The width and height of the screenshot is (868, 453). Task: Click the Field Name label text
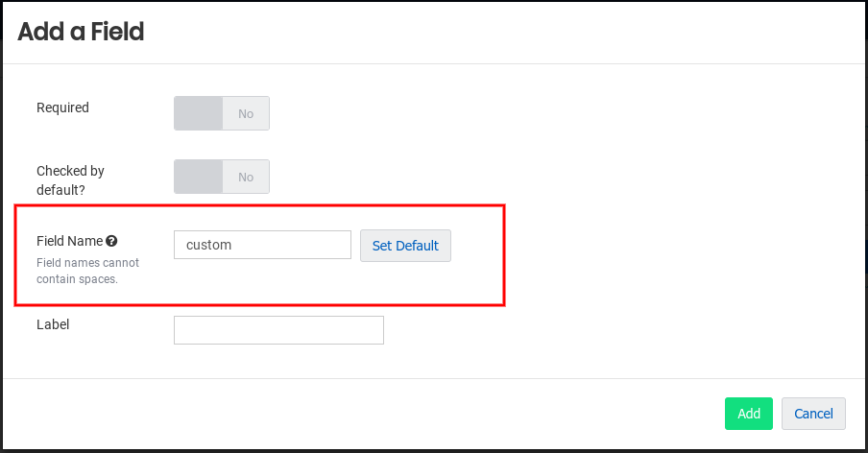point(69,242)
